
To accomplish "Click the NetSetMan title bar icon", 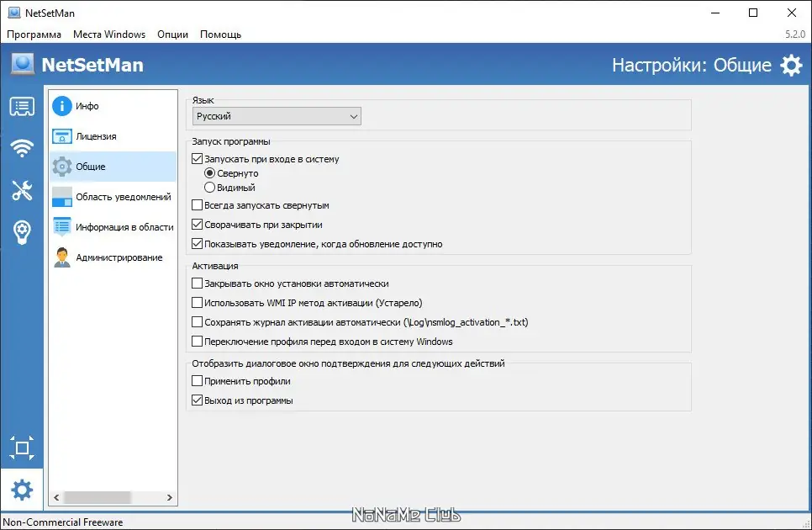I will coord(14,13).
